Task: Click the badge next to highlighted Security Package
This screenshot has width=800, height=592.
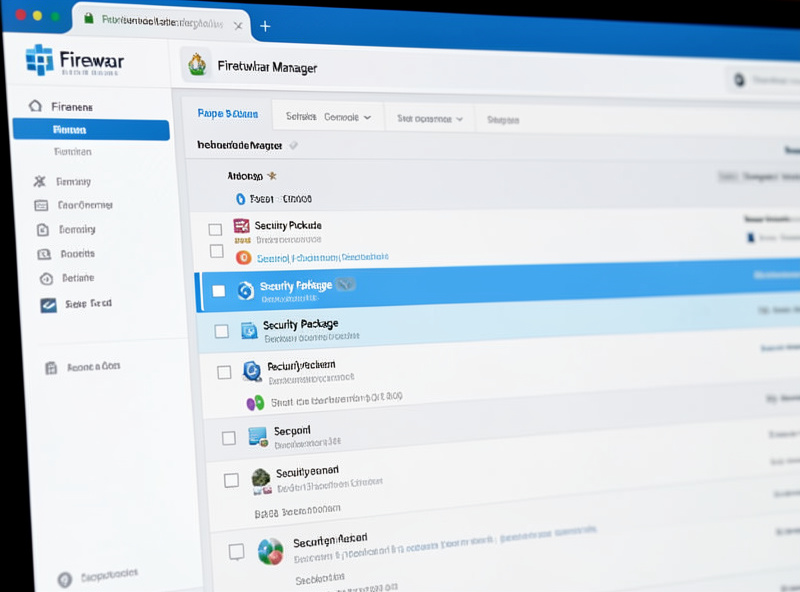Action: pyautogui.click(x=346, y=284)
